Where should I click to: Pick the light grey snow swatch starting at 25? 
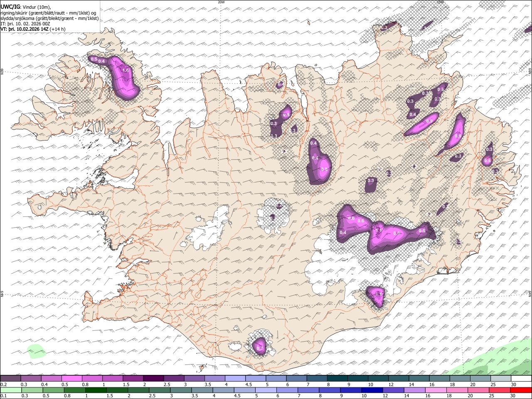(x=501, y=378)
